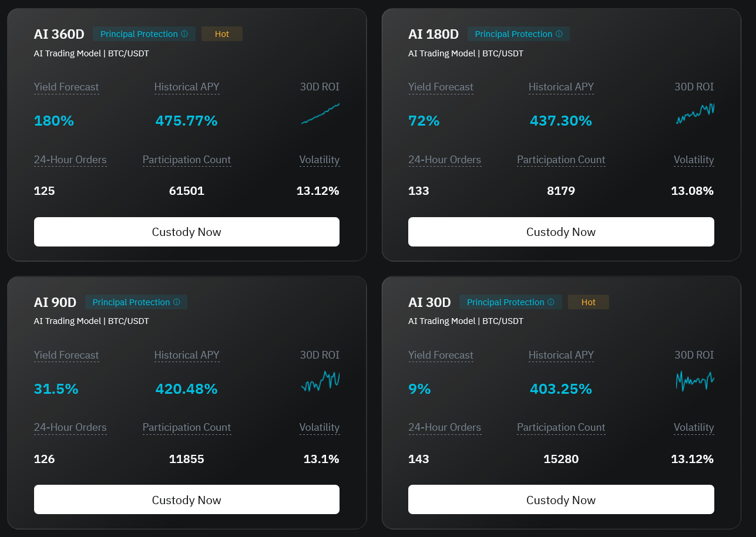Click info icon on AI 360D Principal Protection

click(184, 34)
